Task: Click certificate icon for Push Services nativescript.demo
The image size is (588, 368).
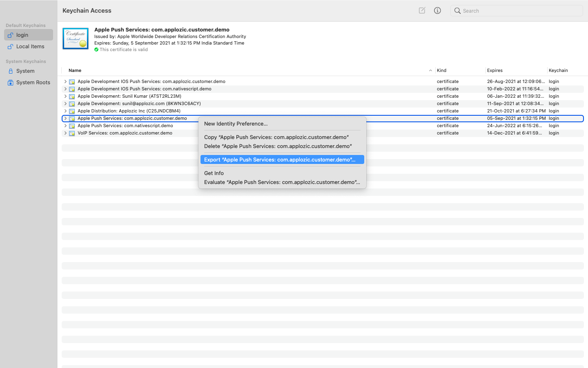Action: point(72,126)
